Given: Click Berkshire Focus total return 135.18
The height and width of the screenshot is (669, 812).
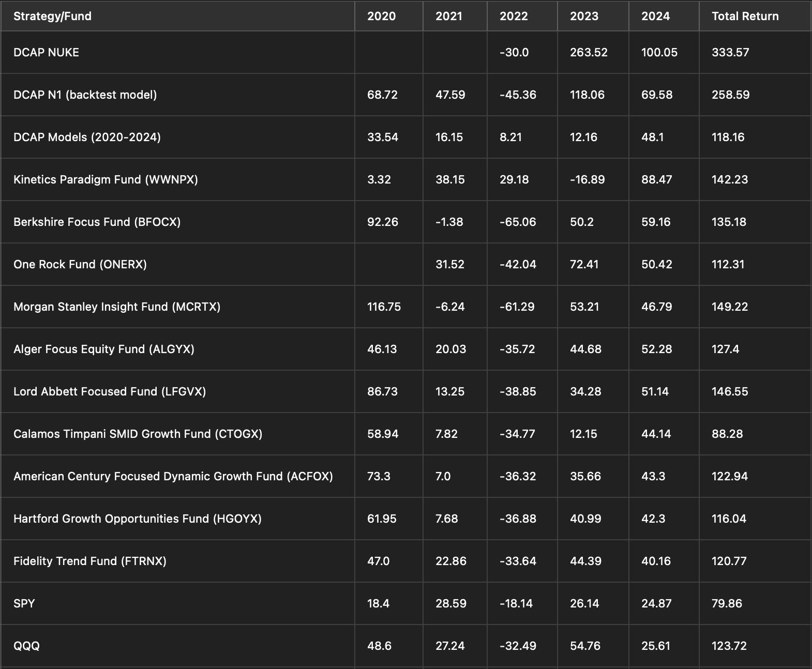Looking at the screenshot, I should (729, 222).
